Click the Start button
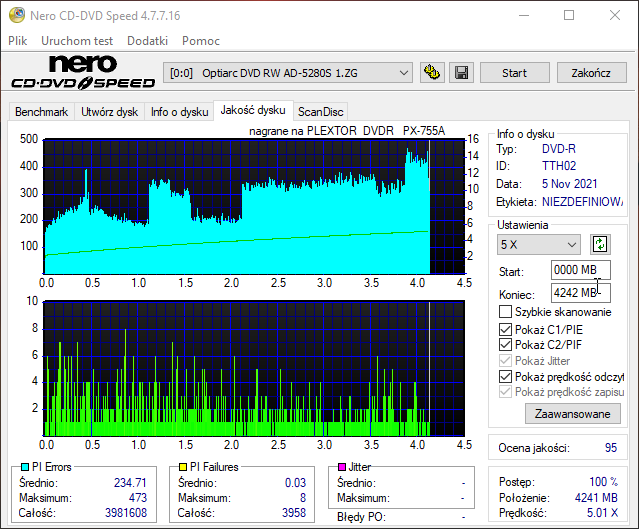This screenshot has width=639, height=529. point(515,73)
